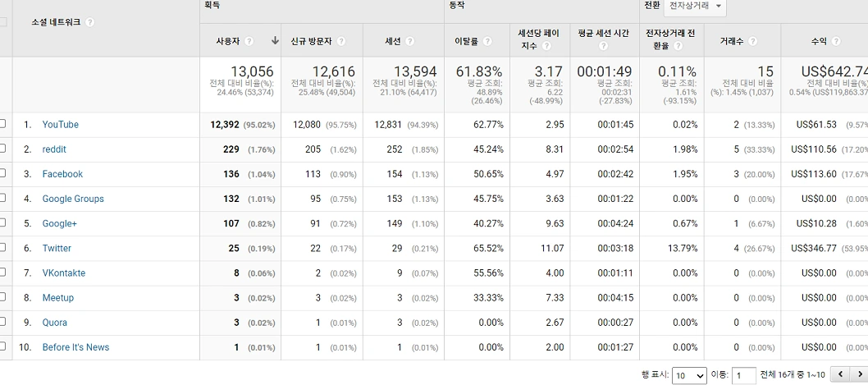Open the reddit network link
Viewport: 868px width, 385px height.
pos(54,149)
